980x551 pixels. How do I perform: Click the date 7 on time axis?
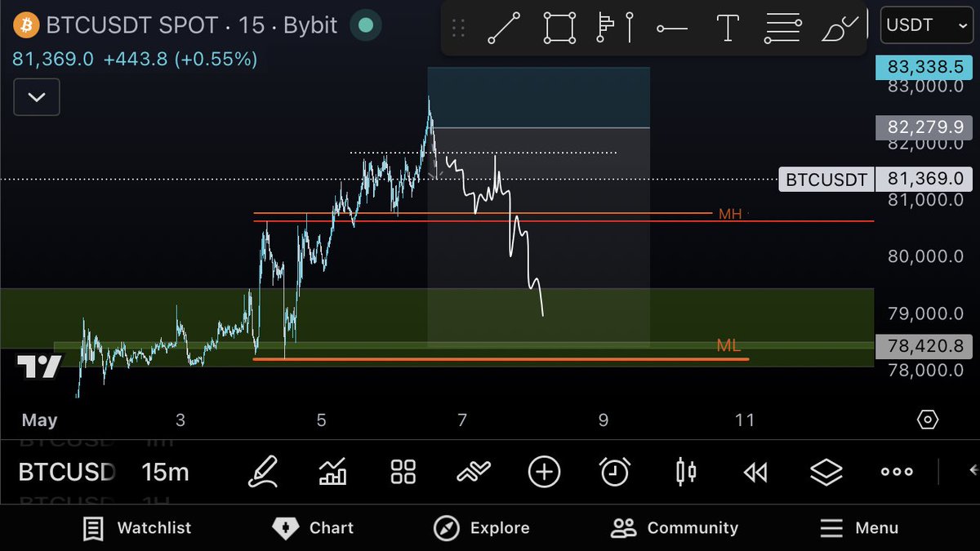tap(462, 420)
